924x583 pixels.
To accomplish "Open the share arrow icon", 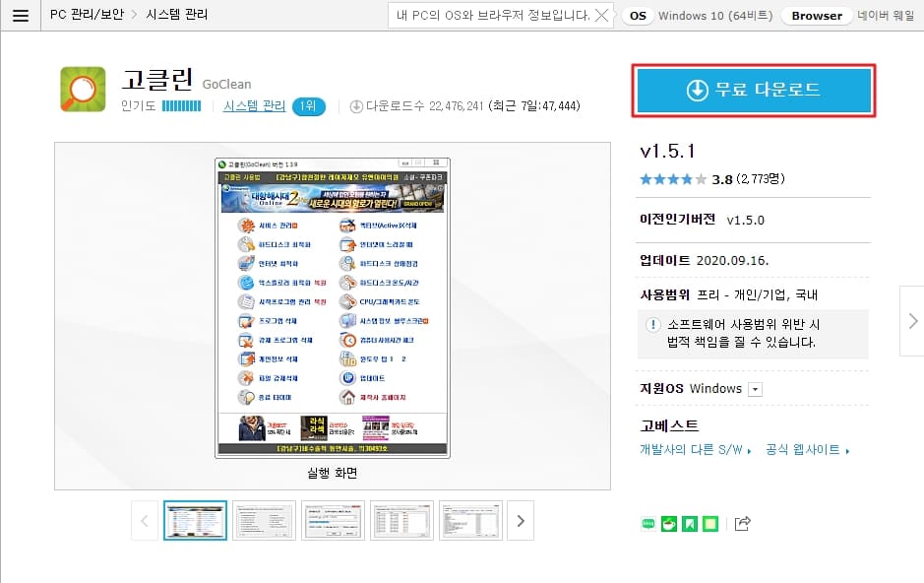I will (x=743, y=524).
